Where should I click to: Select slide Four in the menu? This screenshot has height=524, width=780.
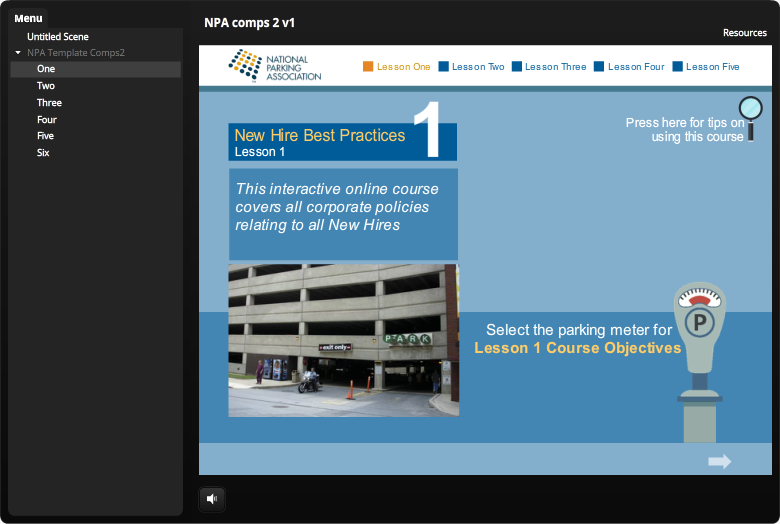click(x=47, y=120)
